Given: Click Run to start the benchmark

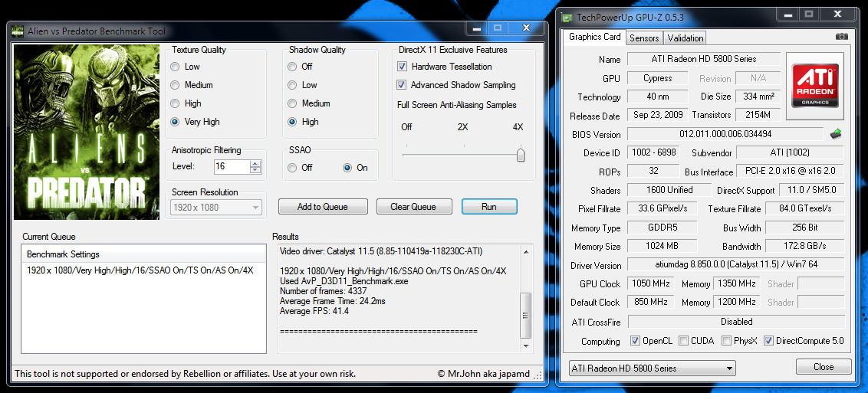Looking at the screenshot, I should tap(489, 207).
